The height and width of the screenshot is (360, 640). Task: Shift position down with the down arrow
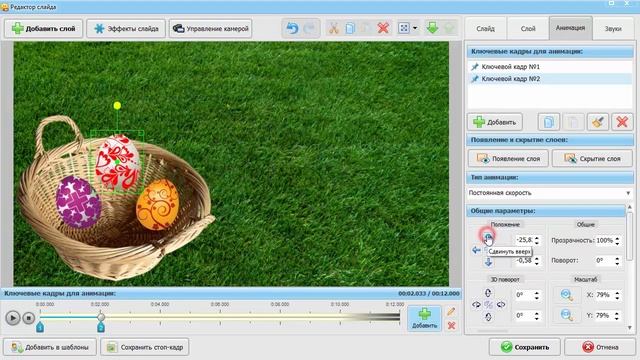coord(488,262)
